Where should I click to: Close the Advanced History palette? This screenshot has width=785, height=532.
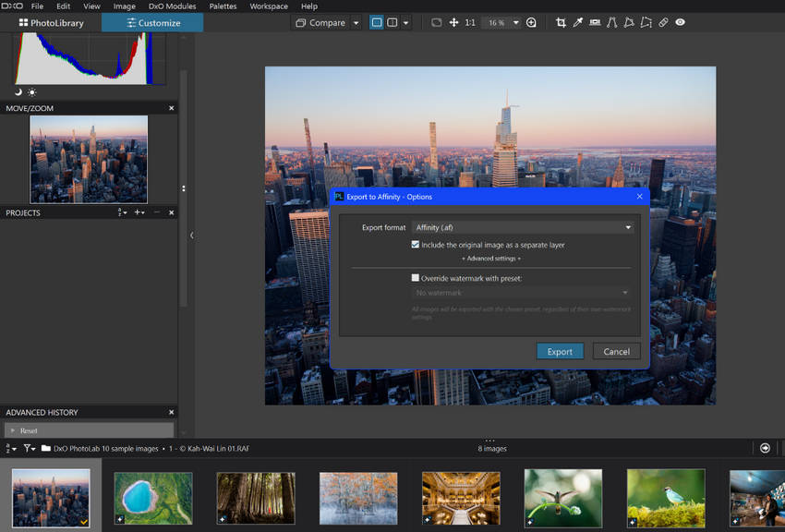pyautogui.click(x=171, y=412)
